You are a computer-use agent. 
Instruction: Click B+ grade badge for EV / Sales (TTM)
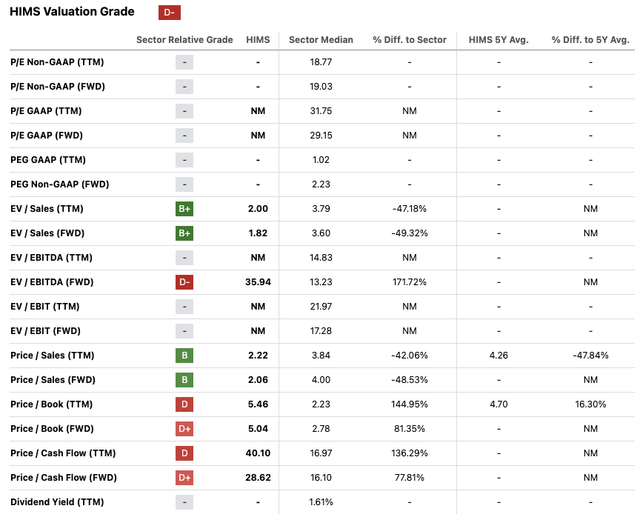coord(184,209)
